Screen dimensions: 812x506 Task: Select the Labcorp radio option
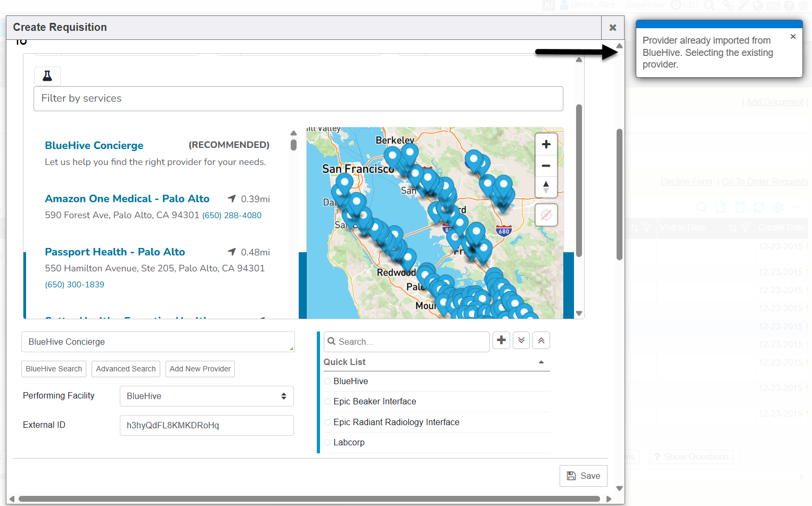[x=327, y=443]
